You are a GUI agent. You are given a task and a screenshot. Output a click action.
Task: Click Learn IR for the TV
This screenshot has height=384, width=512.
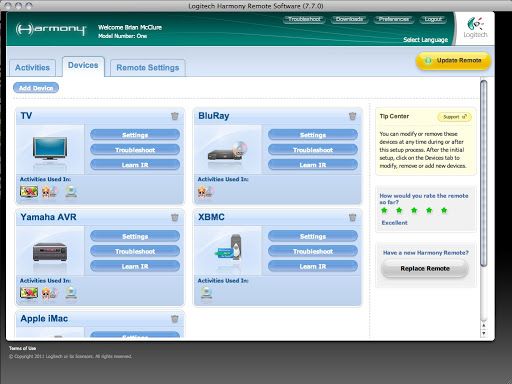point(135,165)
